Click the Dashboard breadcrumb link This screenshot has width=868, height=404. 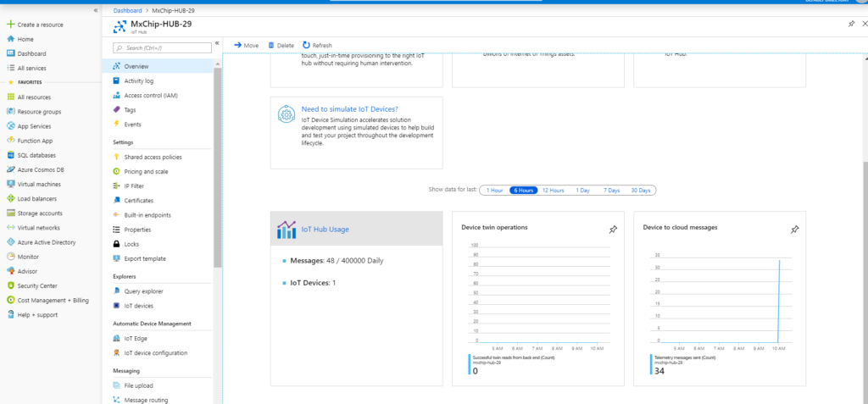click(127, 10)
